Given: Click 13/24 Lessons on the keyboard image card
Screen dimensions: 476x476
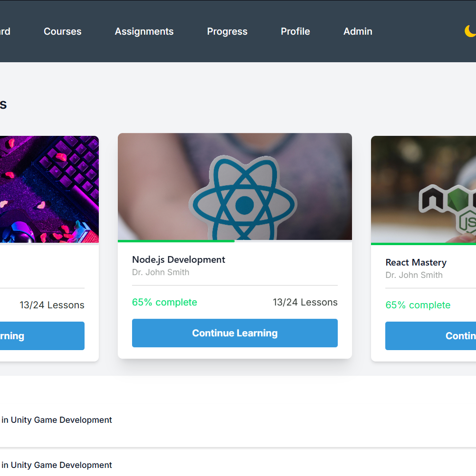Looking at the screenshot, I should [52, 305].
